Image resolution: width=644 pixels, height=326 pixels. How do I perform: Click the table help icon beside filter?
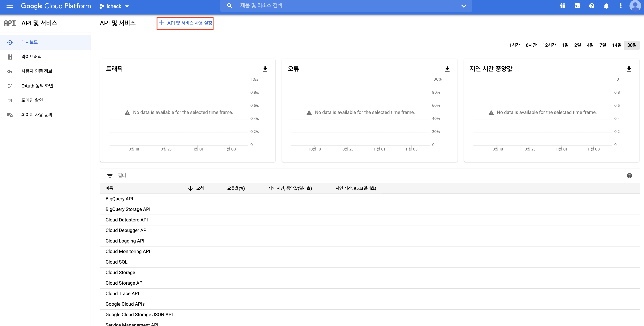pos(629,176)
